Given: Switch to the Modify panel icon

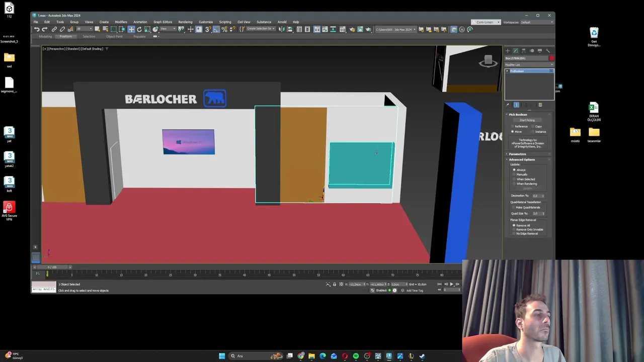Looking at the screenshot, I should coord(516,51).
